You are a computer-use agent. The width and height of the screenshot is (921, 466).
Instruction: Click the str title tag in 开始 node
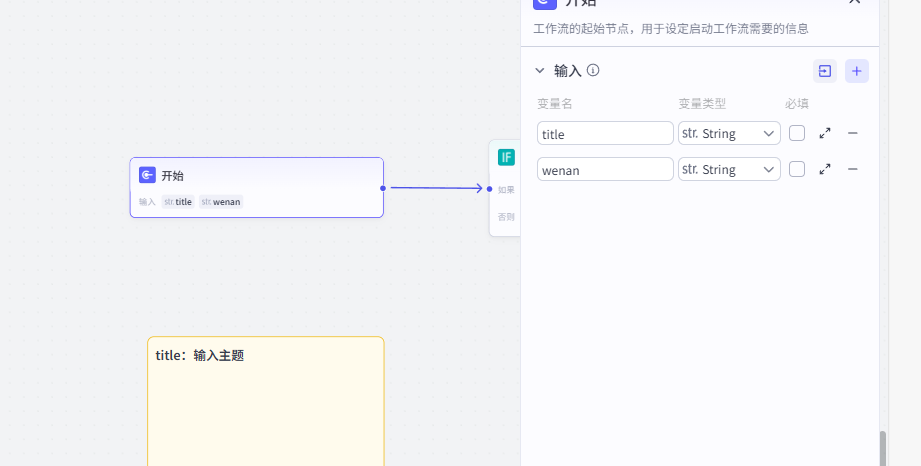178,202
